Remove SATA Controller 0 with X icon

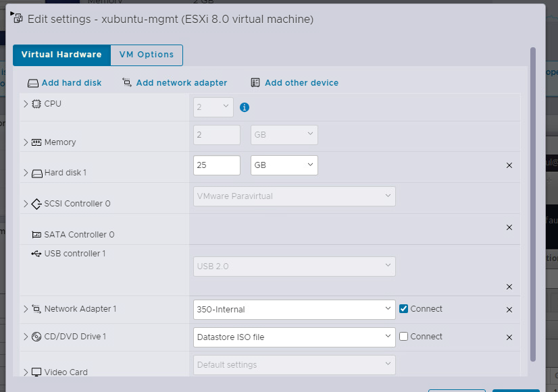point(509,227)
